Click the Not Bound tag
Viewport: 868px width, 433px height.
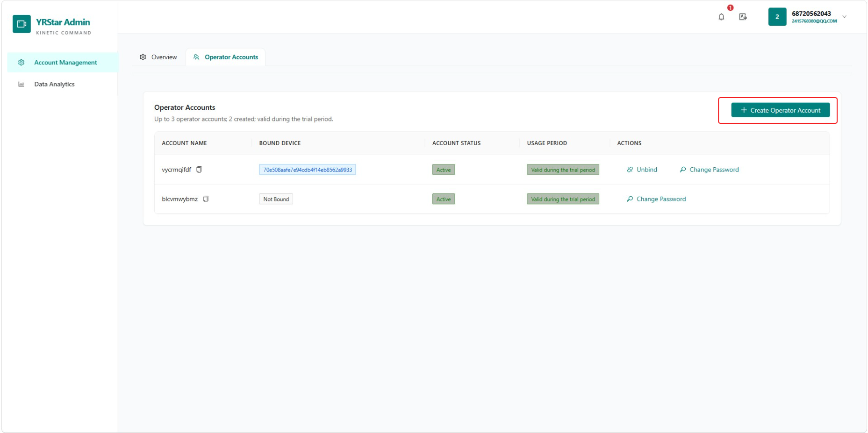(x=276, y=199)
